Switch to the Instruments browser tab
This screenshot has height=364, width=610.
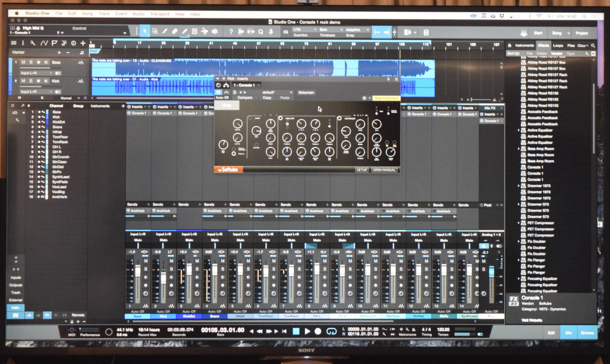pos(524,45)
